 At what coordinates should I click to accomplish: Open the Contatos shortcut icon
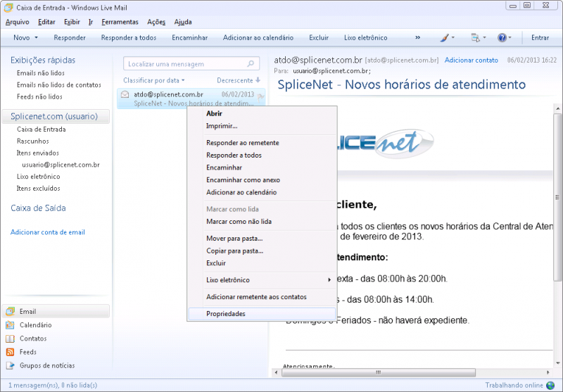[10, 339]
